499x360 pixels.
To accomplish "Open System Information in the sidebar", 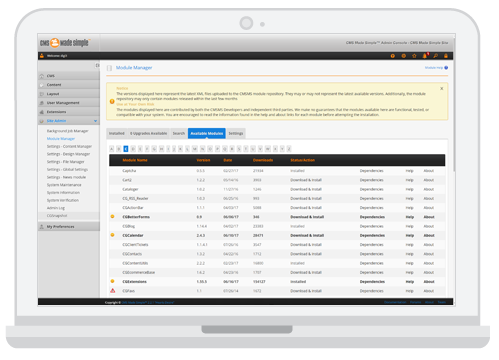I will pyautogui.click(x=63, y=192).
